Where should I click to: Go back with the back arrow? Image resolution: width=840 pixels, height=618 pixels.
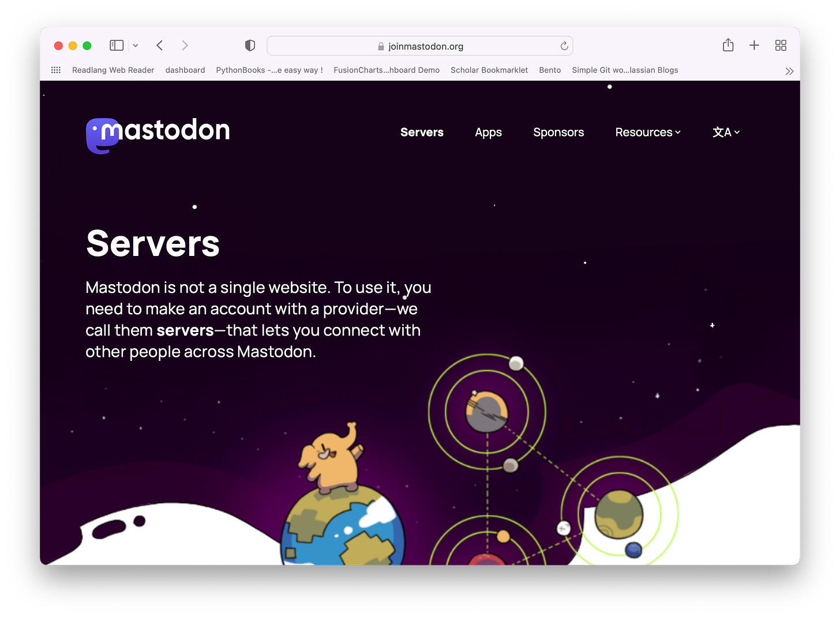(x=160, y=46)
